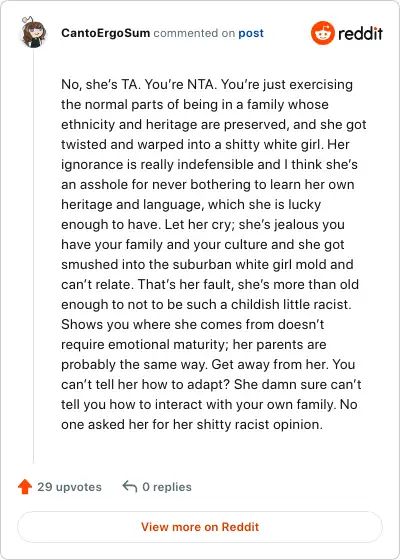Click the "29 upvotes" count
The height and width of the screenshot is (560, 400).
point(69,487)
